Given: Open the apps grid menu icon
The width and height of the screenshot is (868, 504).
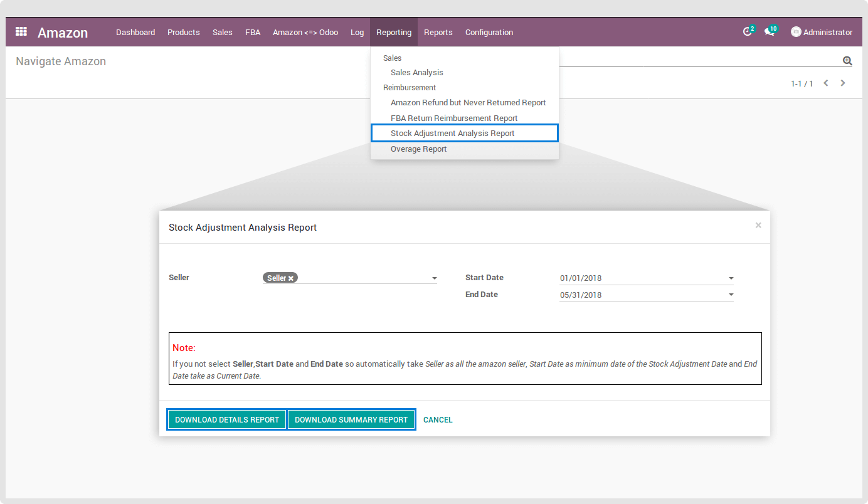Looking at the screenshot, I should (x=21, y=31).
